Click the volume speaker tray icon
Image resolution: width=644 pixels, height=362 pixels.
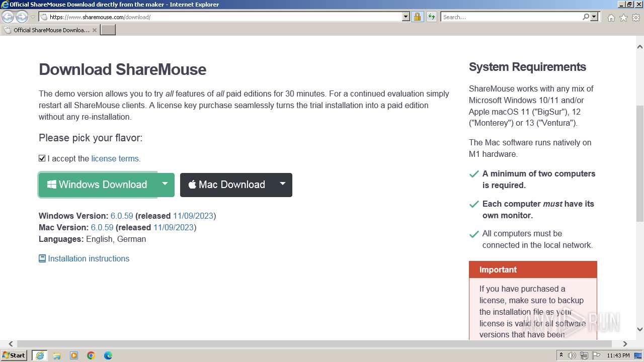coord(572,355)
